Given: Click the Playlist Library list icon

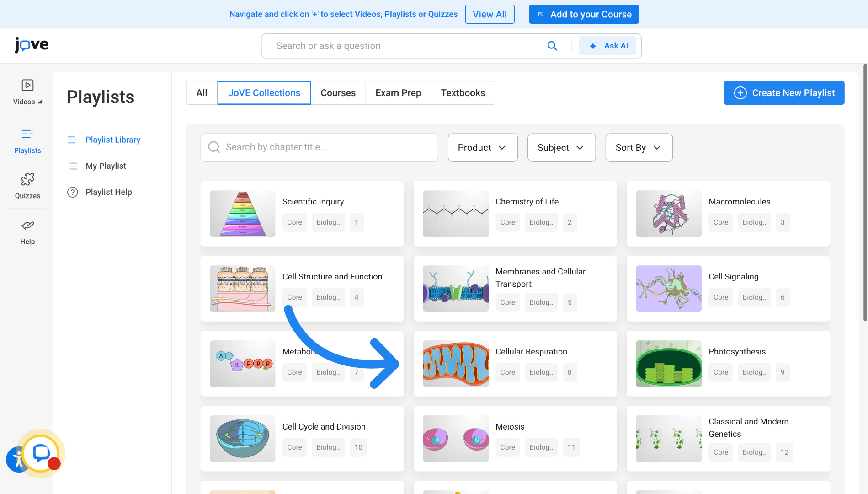Looking at the screenshot, I should (72, 140).
